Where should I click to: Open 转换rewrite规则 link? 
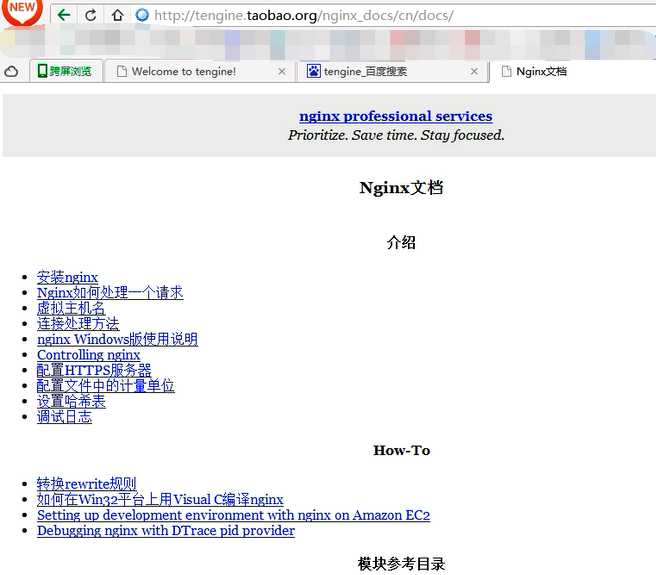[x=87, y=484]
